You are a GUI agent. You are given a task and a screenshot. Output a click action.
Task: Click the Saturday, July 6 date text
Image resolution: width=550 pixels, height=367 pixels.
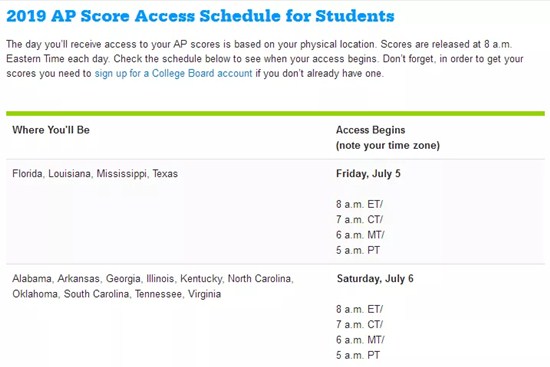click(375, 279)
